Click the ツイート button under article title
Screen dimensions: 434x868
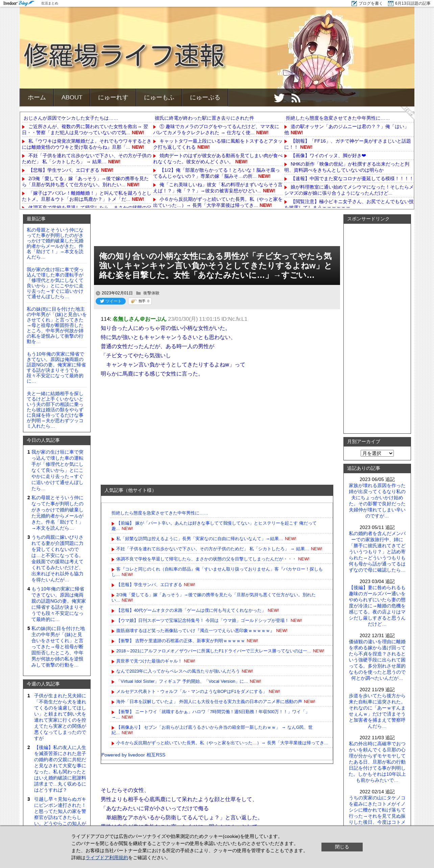click(x=111, y=301)
